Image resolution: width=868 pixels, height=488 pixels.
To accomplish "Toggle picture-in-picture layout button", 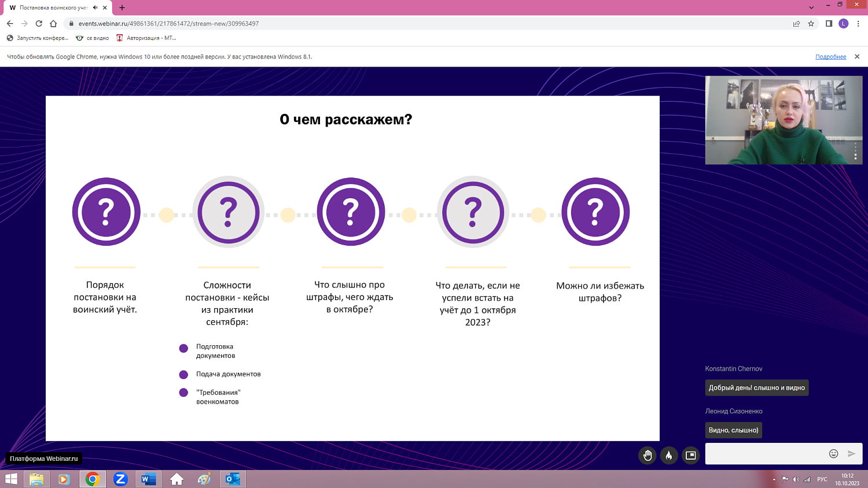I will tap(690, 456).
